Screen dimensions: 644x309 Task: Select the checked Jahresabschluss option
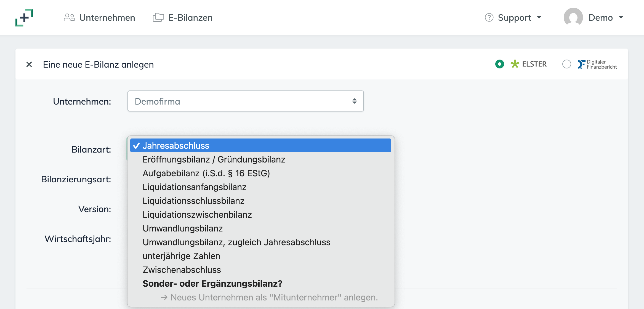point(176,146)
